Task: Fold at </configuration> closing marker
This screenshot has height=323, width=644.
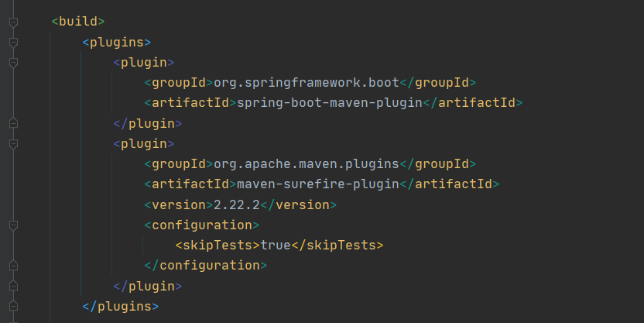Action: (x=13, y=265)
